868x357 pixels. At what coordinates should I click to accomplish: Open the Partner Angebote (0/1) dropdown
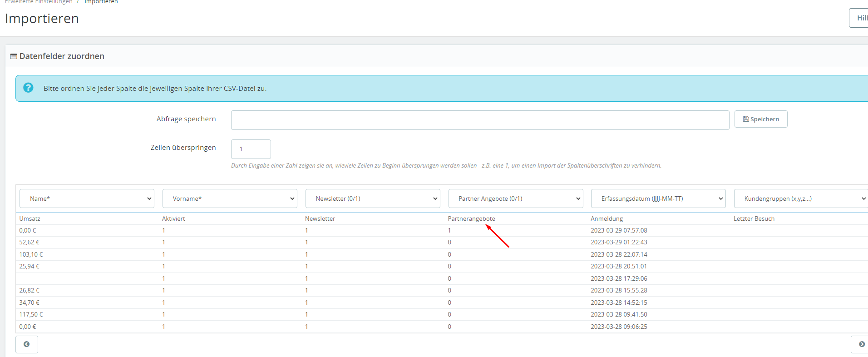point(516,198)
